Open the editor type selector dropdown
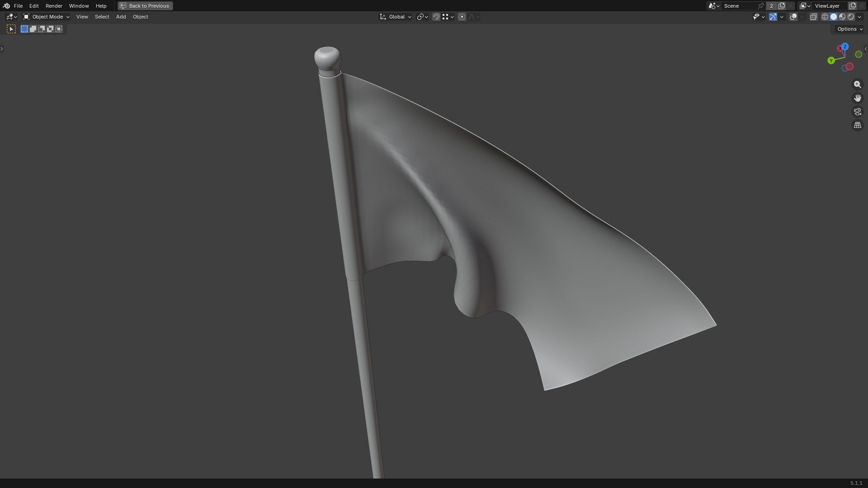The image size is (868, 488). point(12,17)
